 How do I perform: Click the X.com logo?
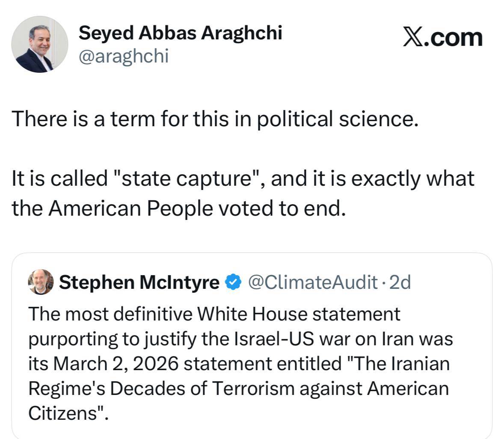coord(442,38)
